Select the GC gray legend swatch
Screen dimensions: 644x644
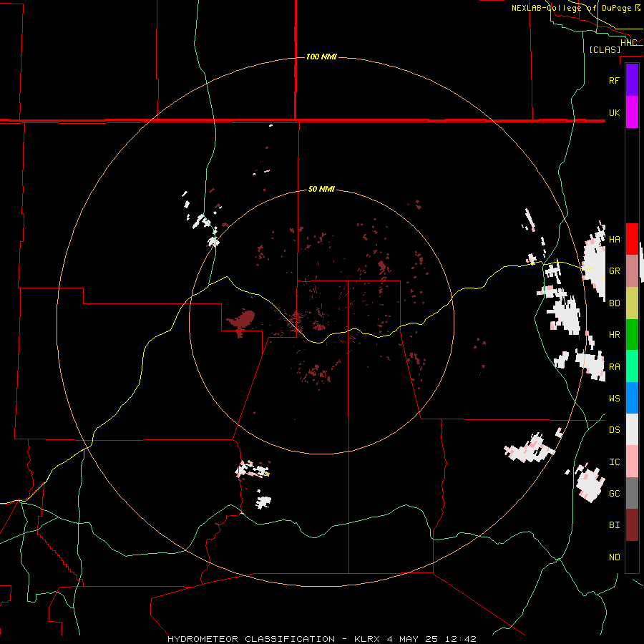[x=632, y=493]
